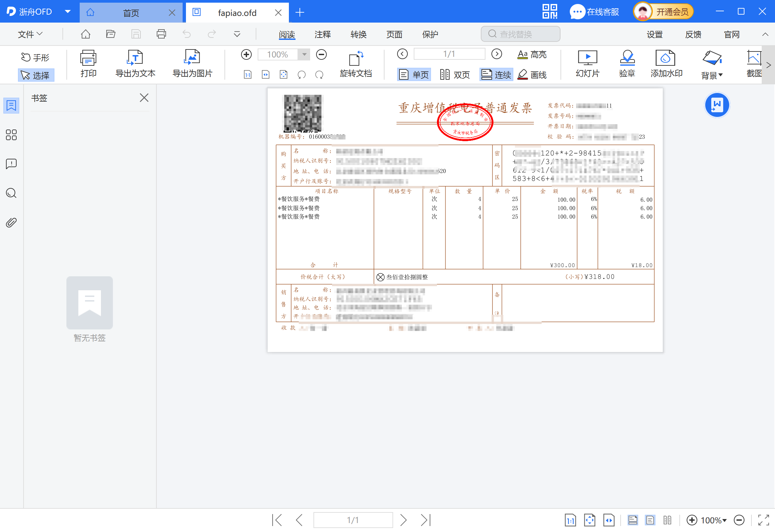
Task: Open the 文件 file dropdown
Action: coord(30,34)
